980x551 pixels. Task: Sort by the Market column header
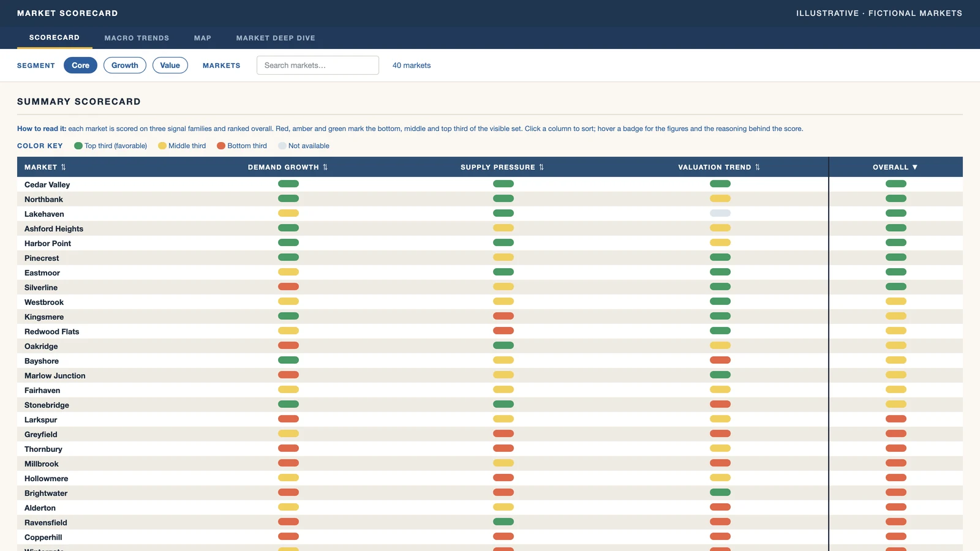coord(45,167)
